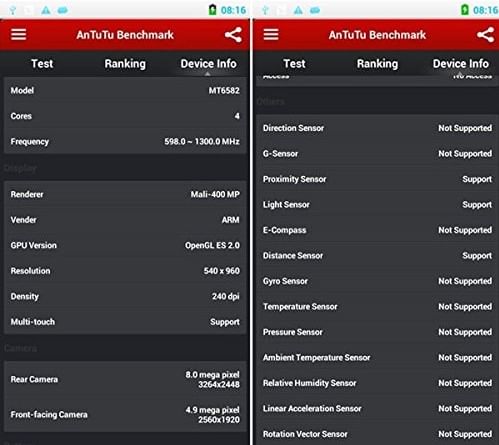Select the Cores row label
This screenshot has height=445, width=499.
pos(21,116)
